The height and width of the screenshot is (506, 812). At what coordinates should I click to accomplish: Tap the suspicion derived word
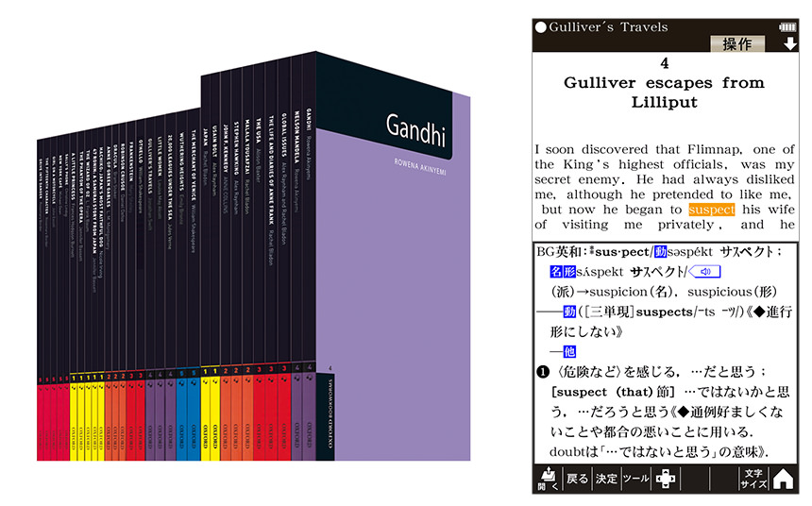[x=618, y=292]
